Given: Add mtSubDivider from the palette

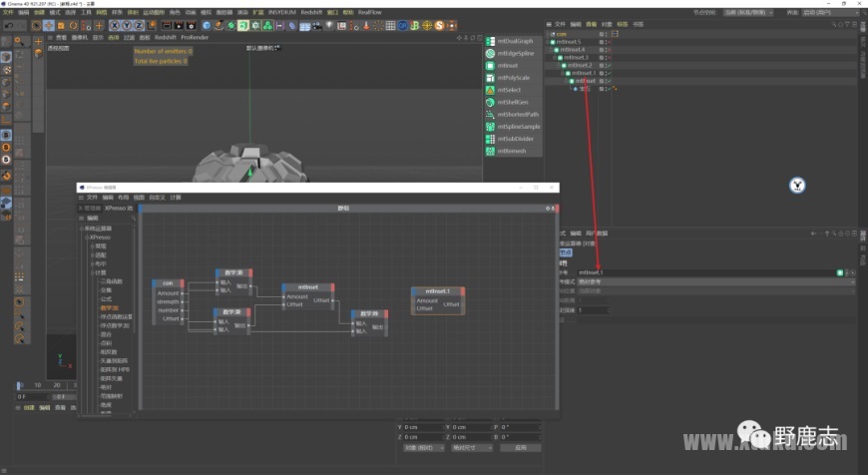Looking at the screenshot, I should [x=514, y=139].
